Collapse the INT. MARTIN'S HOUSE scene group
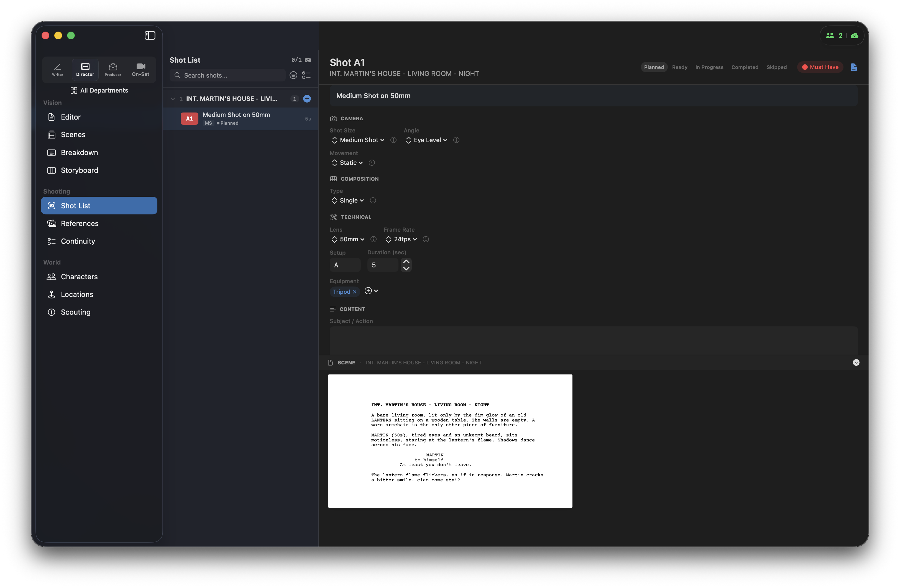This screenshot has width=900, height=588. tap(173, 99)
